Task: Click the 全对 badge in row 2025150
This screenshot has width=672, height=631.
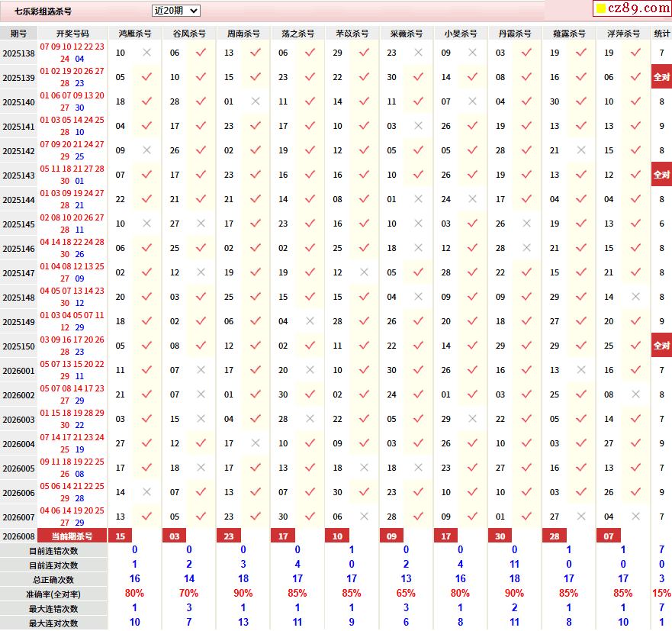Action: (x=662, y=346)
